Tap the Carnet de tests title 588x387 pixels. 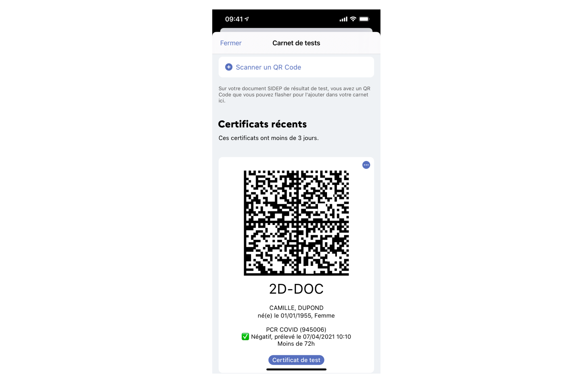(296, 43)
